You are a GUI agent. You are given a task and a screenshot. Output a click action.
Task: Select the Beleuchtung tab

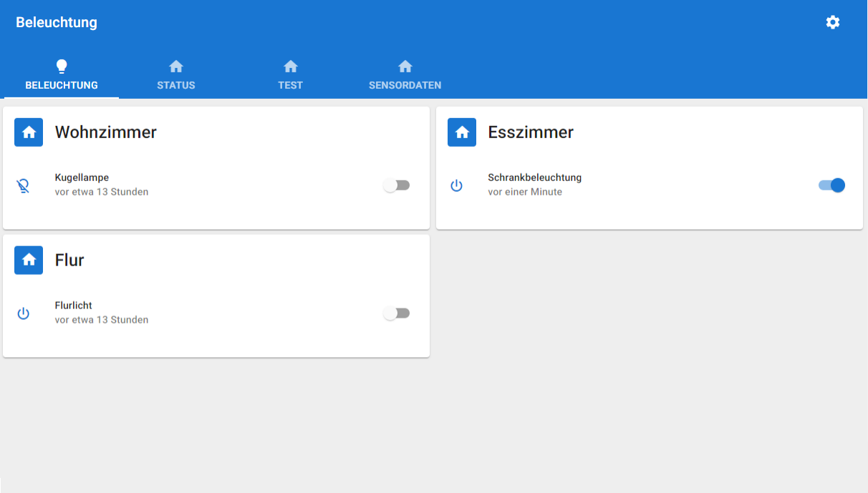(62, 75)
